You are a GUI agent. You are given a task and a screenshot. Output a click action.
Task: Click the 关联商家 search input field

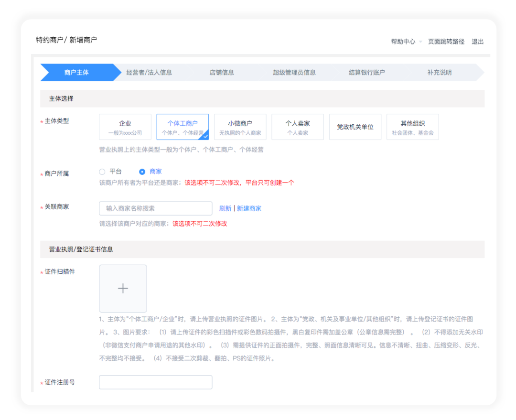click(155, 208)
